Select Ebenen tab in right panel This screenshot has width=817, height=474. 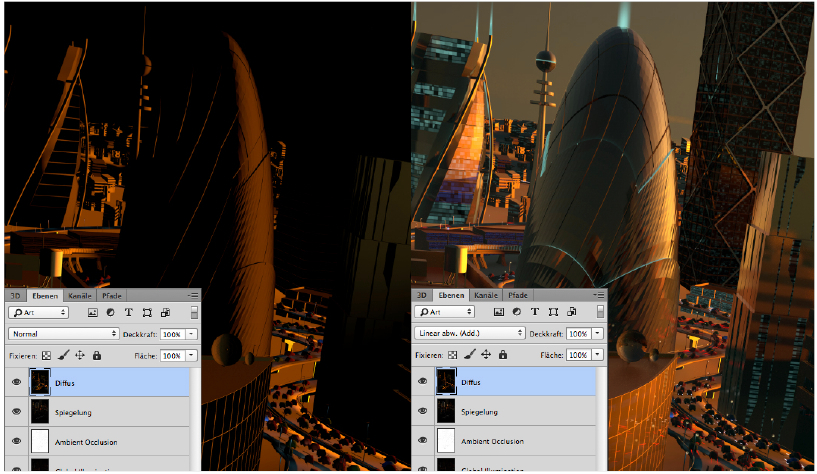click(451, 295)
